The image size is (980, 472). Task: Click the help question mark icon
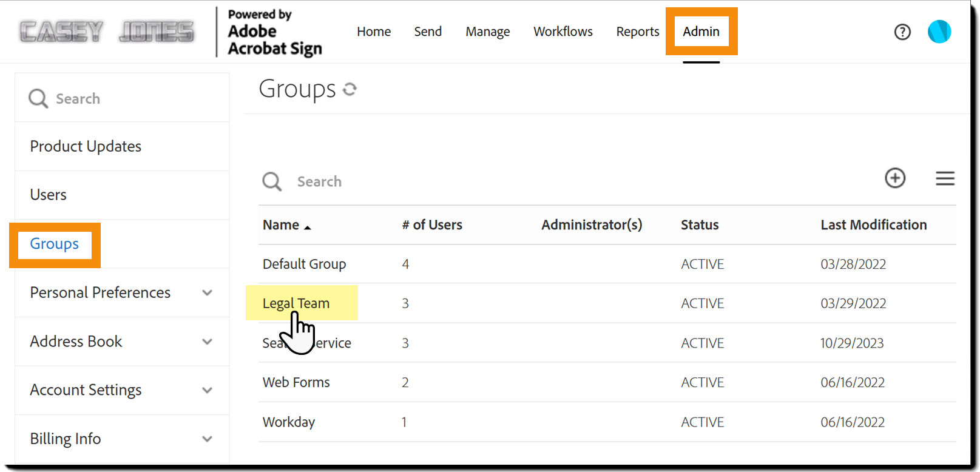pos(902,32)
